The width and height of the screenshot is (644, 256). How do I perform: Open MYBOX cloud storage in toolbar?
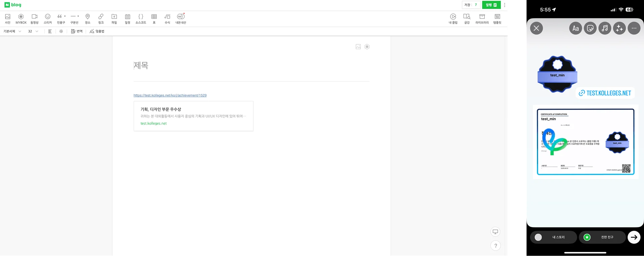[21, 19]
